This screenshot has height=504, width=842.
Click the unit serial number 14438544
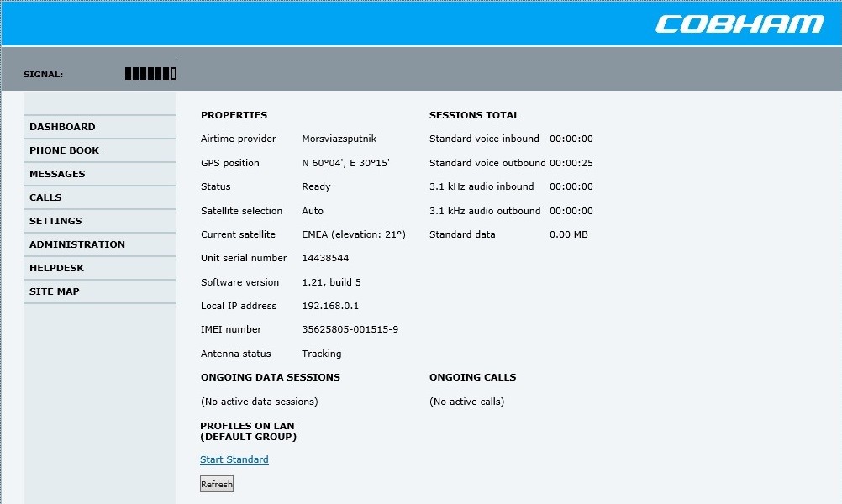click(325, 258)
